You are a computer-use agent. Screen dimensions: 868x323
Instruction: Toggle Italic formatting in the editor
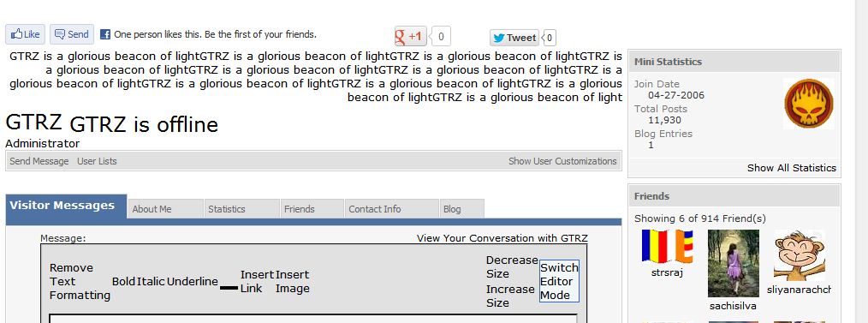[x=151, y=282]
